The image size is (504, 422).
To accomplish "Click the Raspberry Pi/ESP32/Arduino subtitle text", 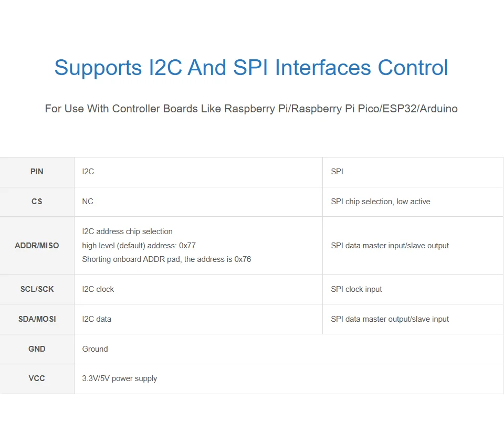I will [x=251, y=109].
